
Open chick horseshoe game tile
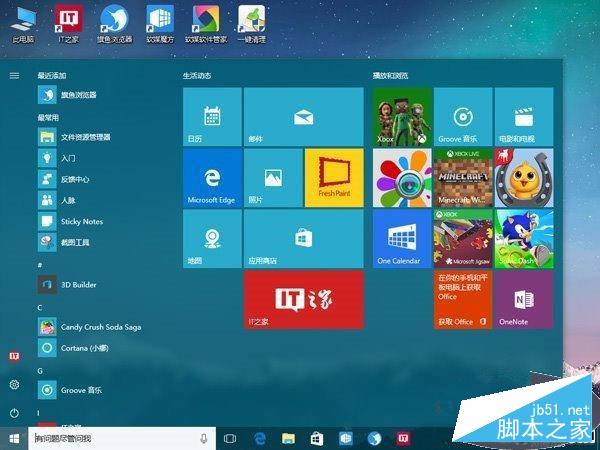point(524,178)
